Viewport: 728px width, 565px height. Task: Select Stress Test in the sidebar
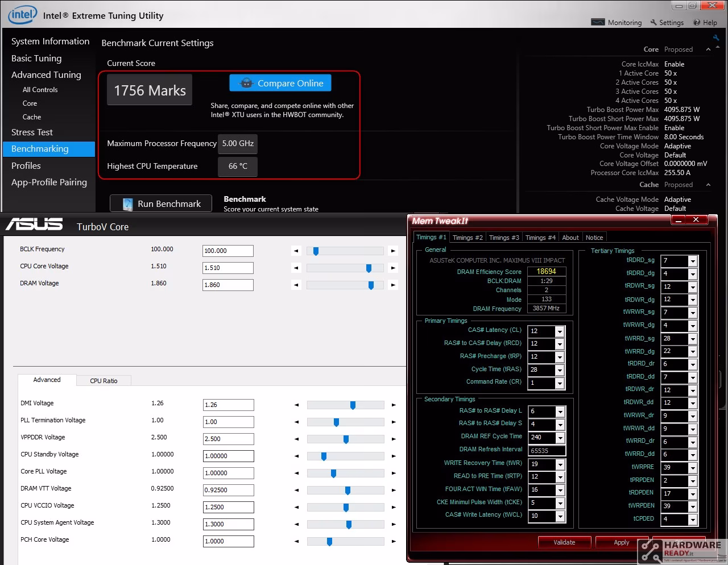click(32, 132)
